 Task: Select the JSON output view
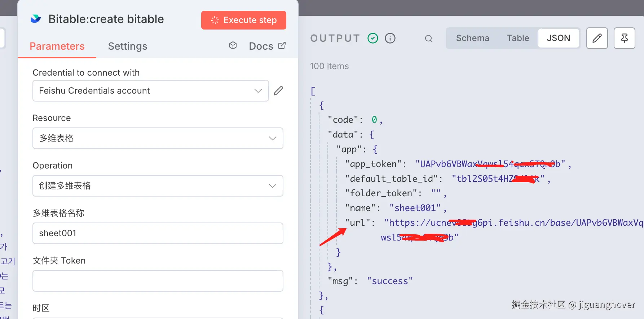coord(559,38)
